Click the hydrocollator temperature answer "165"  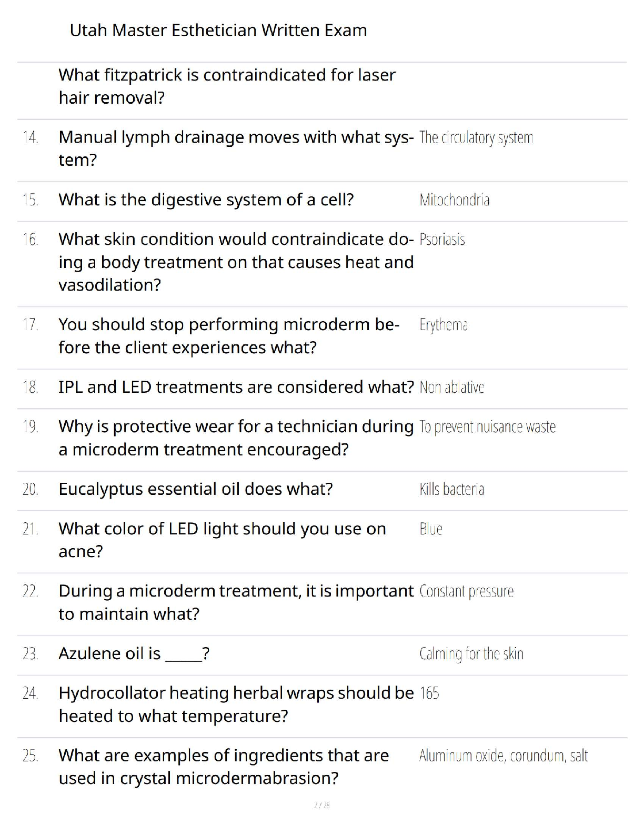pos(429,693)
